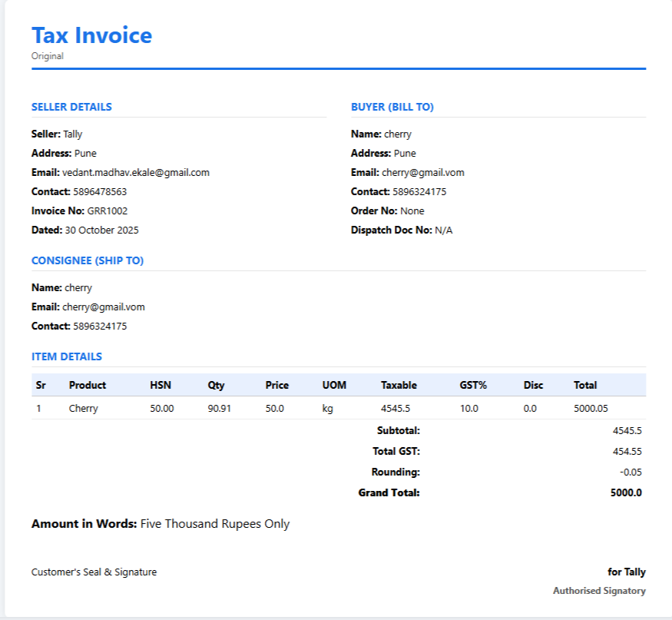Screen dimensions: 672x620
Task: Select the invoice number GRR1002
Action: [108, 211]
